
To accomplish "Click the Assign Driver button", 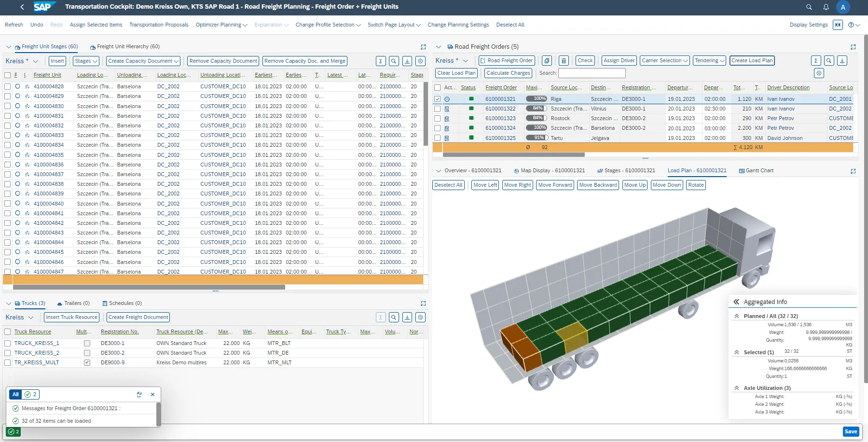I will 619,61.
